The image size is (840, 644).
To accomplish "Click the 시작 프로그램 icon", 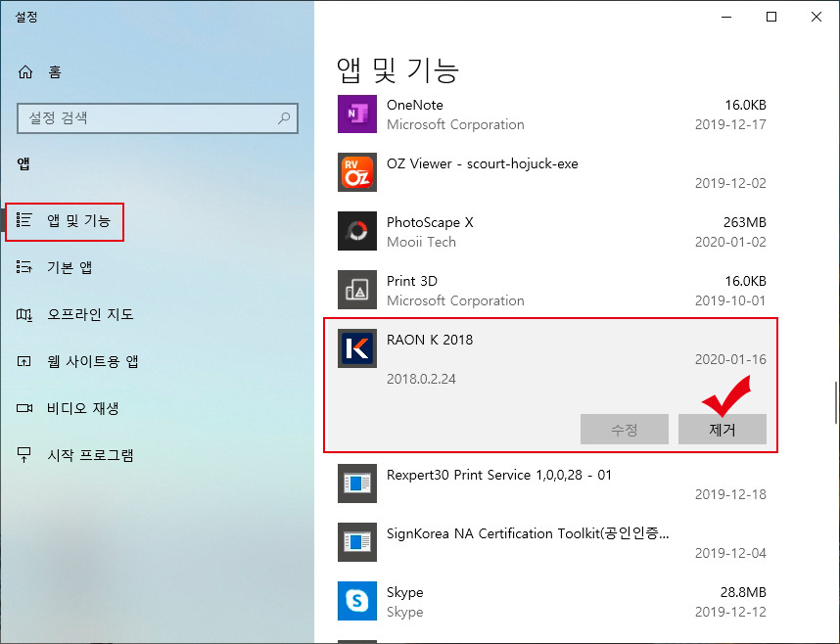I will 24,455.
